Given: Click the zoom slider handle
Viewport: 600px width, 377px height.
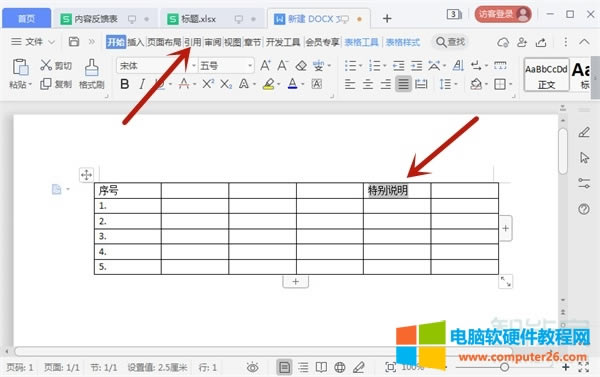Looking at the screenshot, I should click(505, 367).
